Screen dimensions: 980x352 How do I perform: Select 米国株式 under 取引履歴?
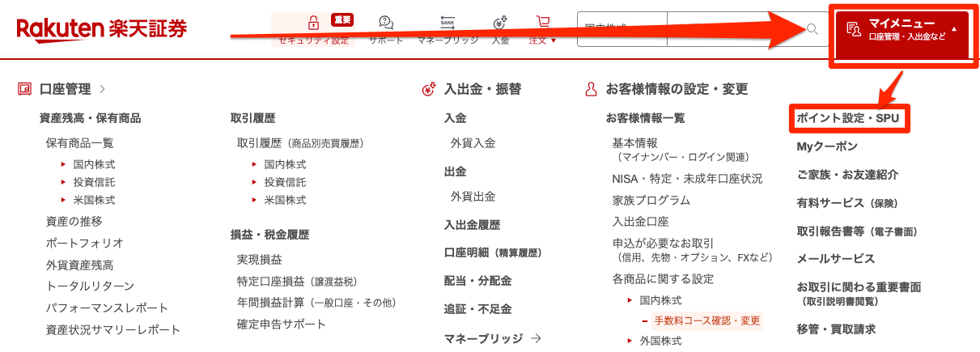(285, 200)
